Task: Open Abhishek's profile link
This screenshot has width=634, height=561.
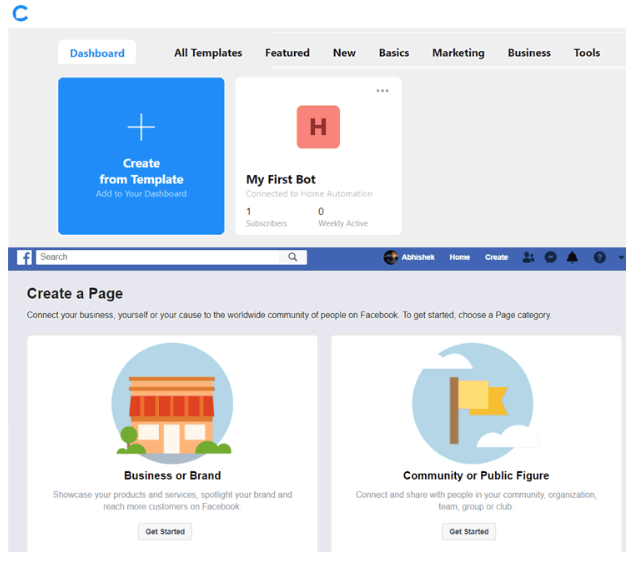Action: click(412, 257)
